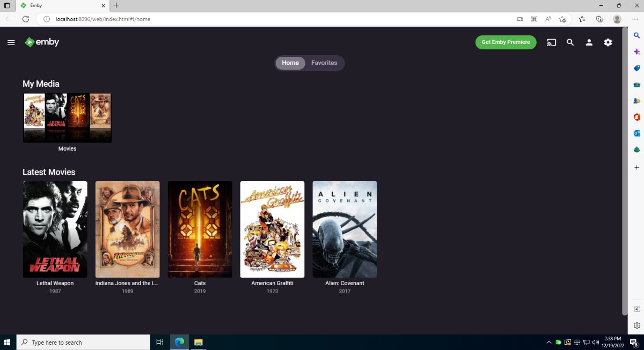This screenshot has height=350, width=644.
Task: Open a new browser tab
Action: click(x=115, y=6)
